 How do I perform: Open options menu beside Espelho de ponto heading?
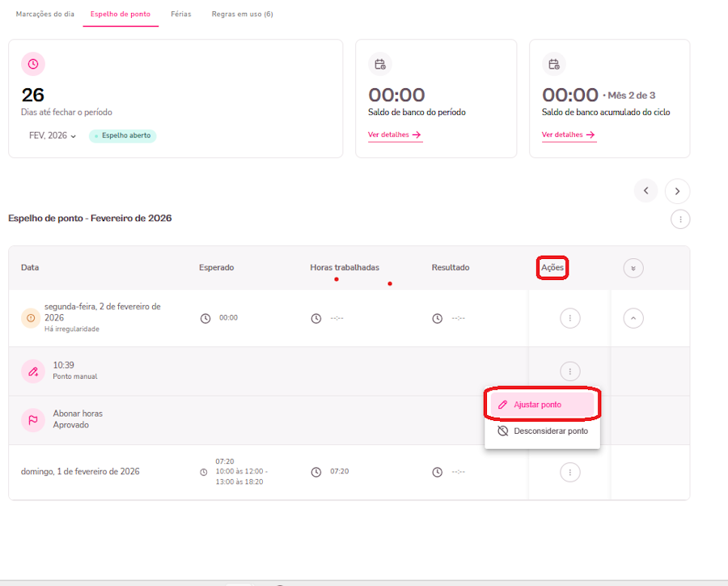[x=680, y=219]
